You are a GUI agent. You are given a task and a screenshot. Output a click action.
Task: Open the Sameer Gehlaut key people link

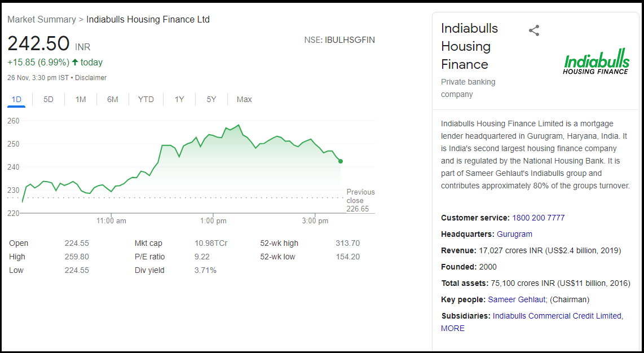[x=517, y=299]
